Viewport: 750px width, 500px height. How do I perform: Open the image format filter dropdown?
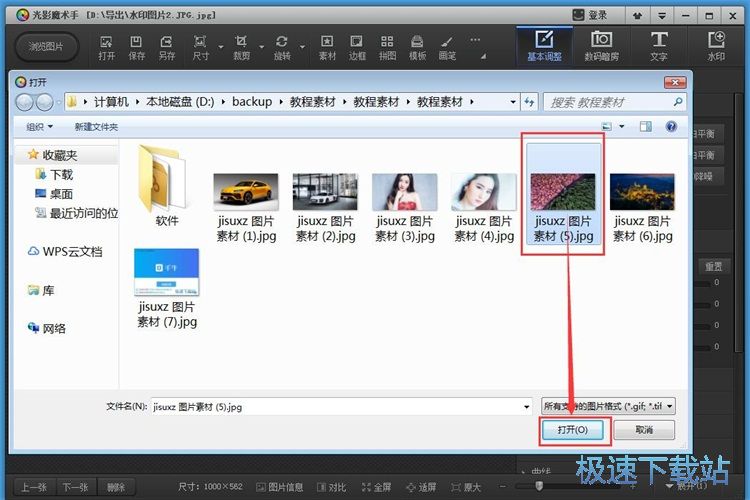click(608, 406)
